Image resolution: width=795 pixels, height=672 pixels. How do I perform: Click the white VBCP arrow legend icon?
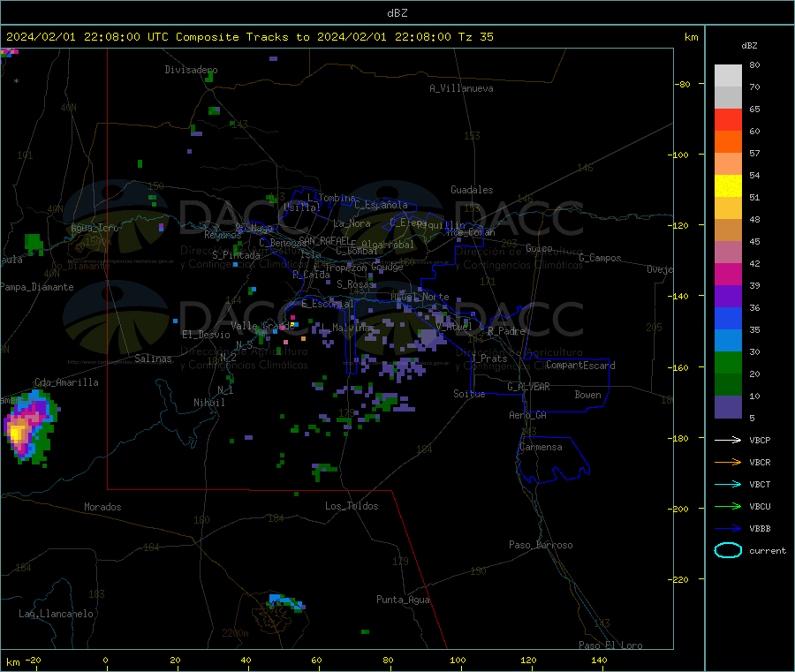(728, 440)
